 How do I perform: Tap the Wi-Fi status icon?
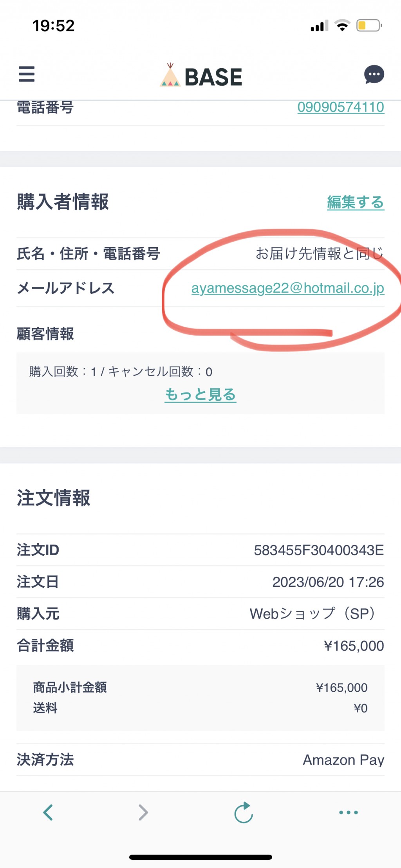[x=342, y=25]
